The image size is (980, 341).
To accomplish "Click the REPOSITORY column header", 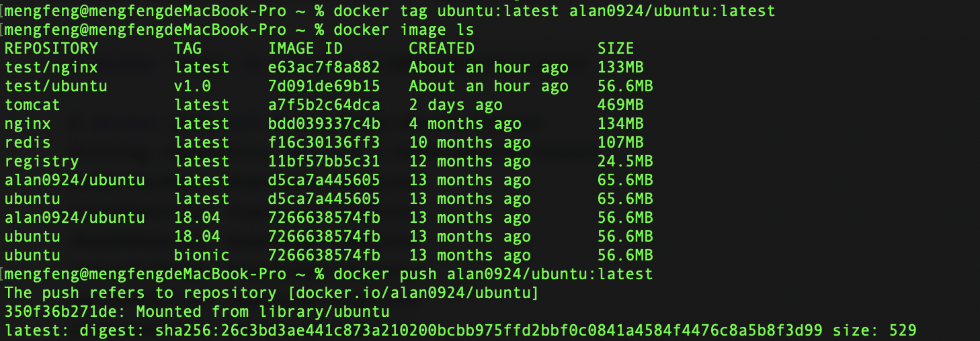I will coord(51,48).
